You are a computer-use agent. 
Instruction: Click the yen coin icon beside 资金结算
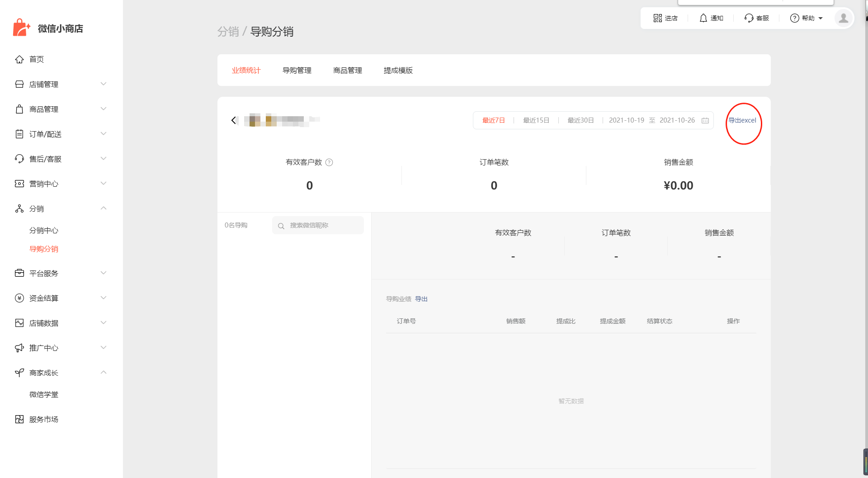click(x=19, y=298)
